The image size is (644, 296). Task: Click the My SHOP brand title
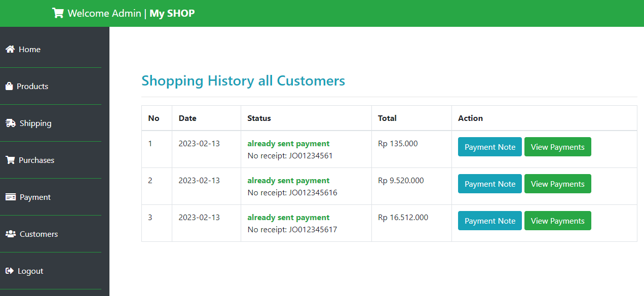(x=172, y=13)
